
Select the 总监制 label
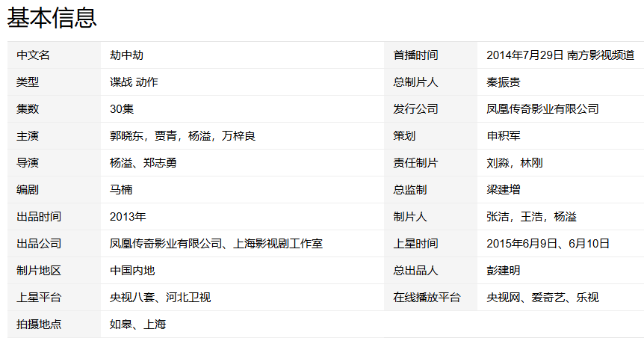pos(410,189)
